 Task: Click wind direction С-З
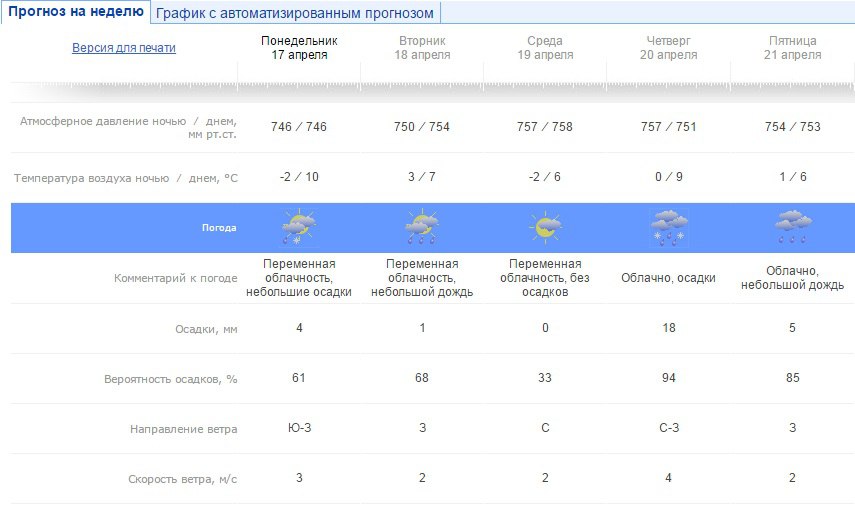click(669, 428)
